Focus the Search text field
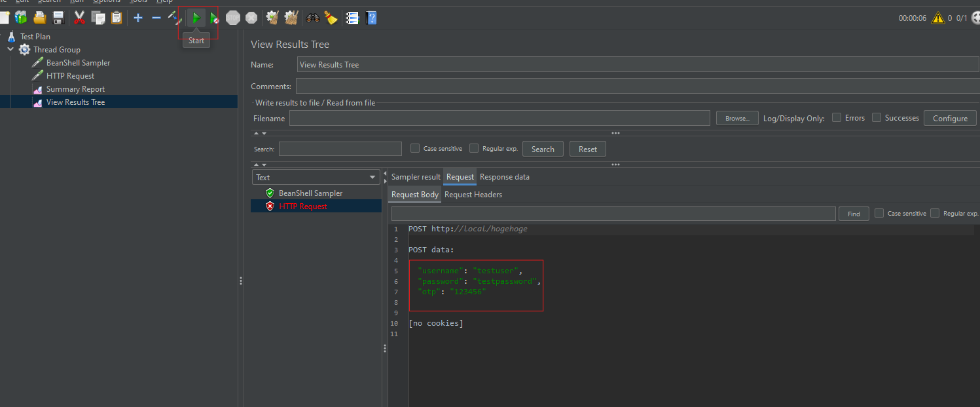Image resolution: width=980 pixels, height=407 pixels. pos(340,149)
